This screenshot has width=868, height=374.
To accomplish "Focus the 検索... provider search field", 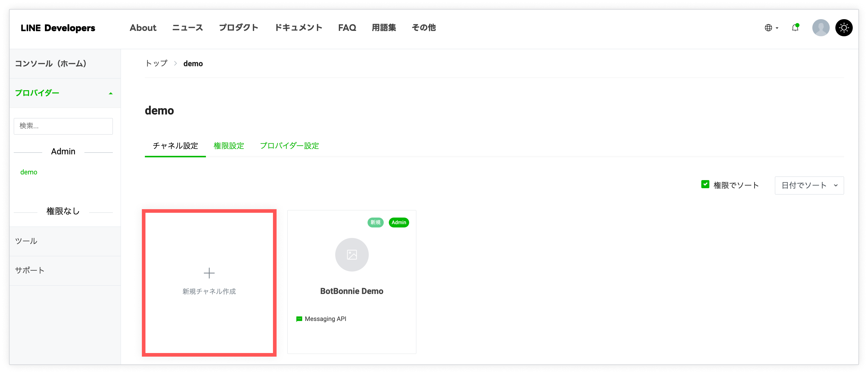I will click(x=63, y=126).
